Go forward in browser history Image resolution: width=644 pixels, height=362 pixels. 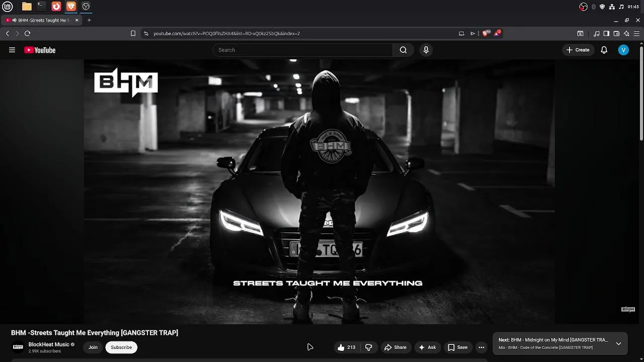click(x=17, y=33)
